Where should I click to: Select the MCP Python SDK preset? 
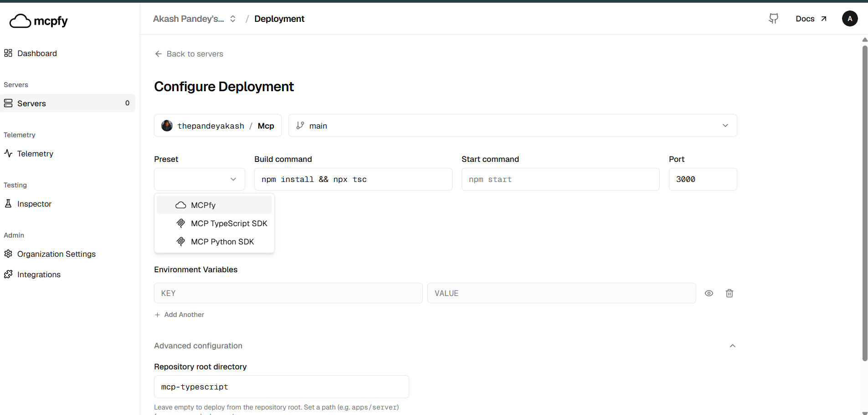(214, 242)
